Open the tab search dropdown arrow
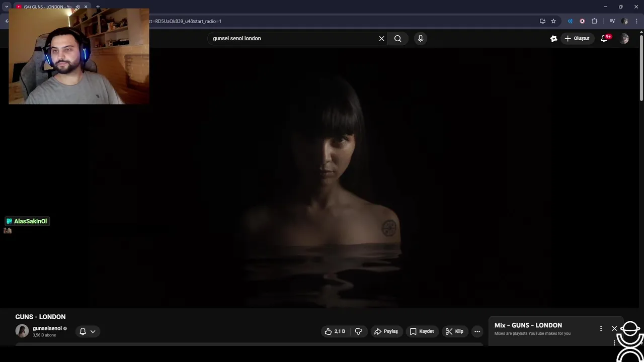The image size is (644, 362). pyautogui.click(x=7, y=7)
